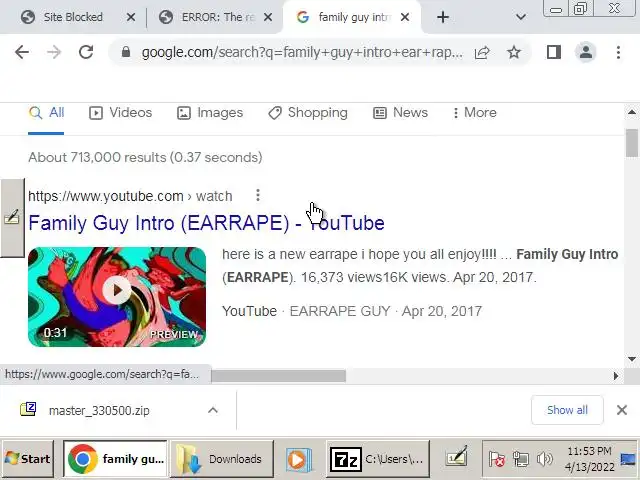Click the horizontal scrollbar thumb
Image resolution: width=640 pixels, height=480 pixels.
coord(278,376)
